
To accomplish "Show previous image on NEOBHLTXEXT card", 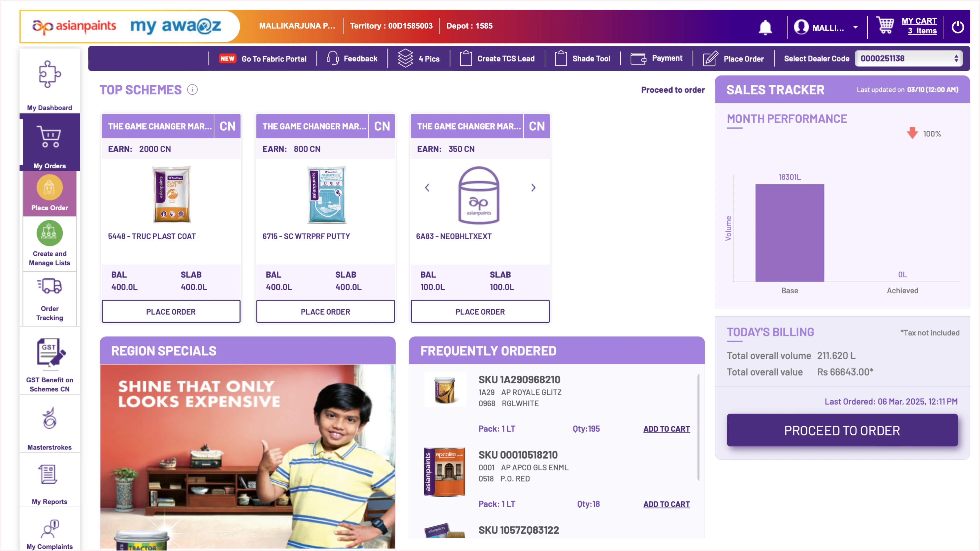I will pos(427,187).
